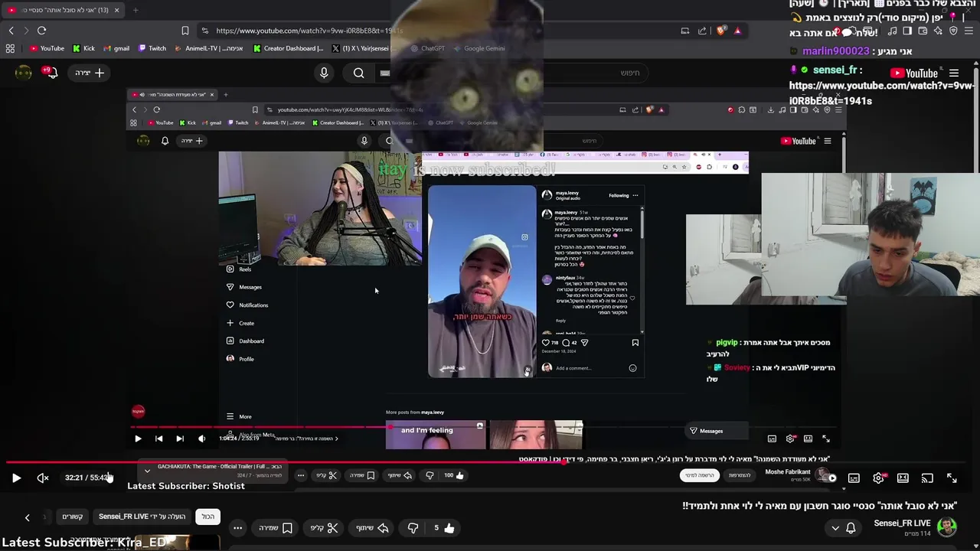Open the AnimeIL-TV bookmark in top bar
Screen dimensions: 980x551
click(x=209, y=48)
